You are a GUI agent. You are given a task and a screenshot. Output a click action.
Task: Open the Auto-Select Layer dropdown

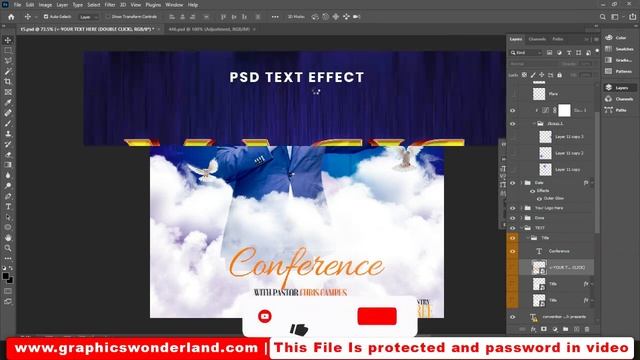88,17
